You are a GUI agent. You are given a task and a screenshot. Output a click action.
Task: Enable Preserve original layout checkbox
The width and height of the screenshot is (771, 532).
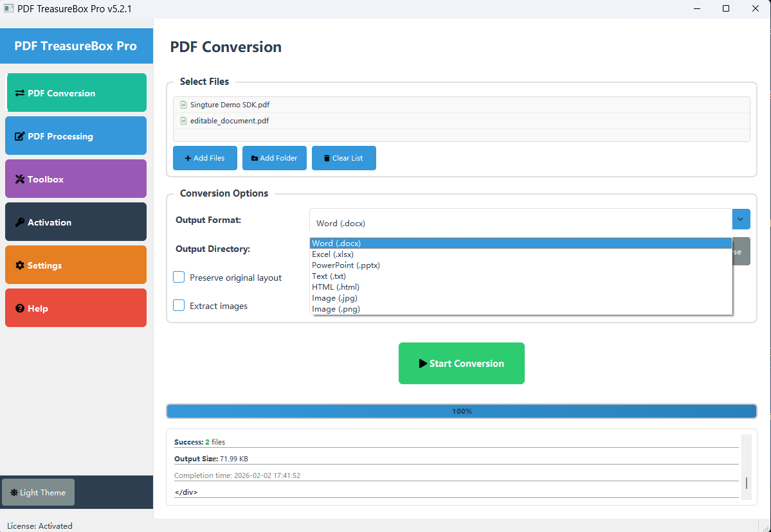coord(179,278)
